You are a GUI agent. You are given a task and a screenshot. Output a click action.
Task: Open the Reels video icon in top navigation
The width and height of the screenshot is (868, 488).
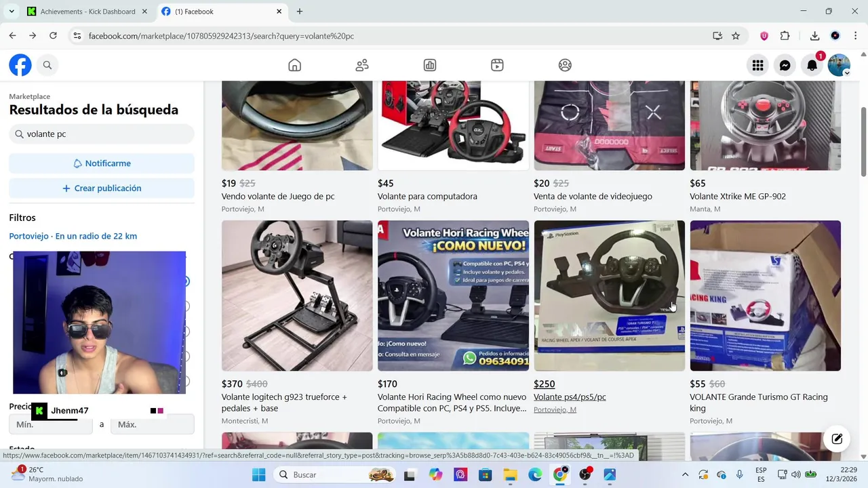click(497, 65)
